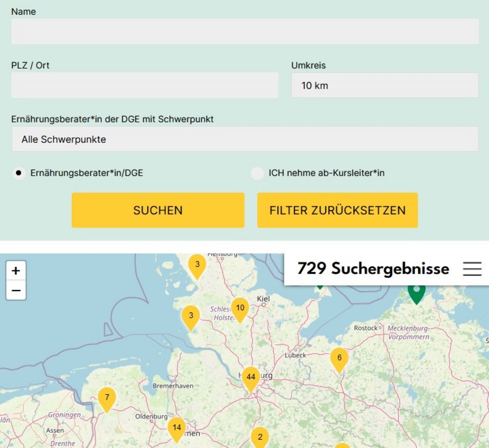Screen dimensions: 489x448
Task: Click the cluster marker 2 below Hamburg
Action: [x=260, y=436]
